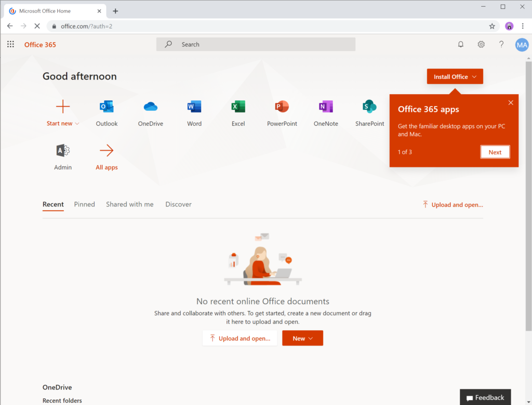Bookmark this page with star icon
The height and width of the screenshot is (405, 532).
(x=491, y=26)
